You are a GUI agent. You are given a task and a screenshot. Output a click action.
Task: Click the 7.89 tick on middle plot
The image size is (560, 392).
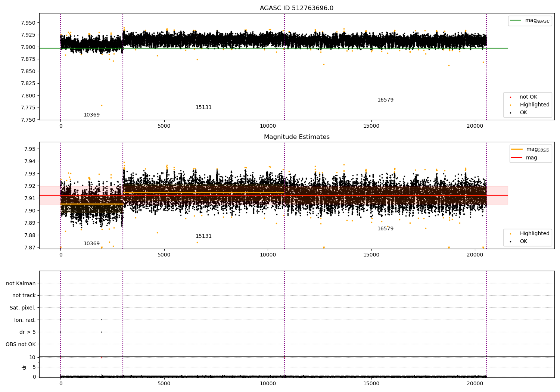coord(29,223)
